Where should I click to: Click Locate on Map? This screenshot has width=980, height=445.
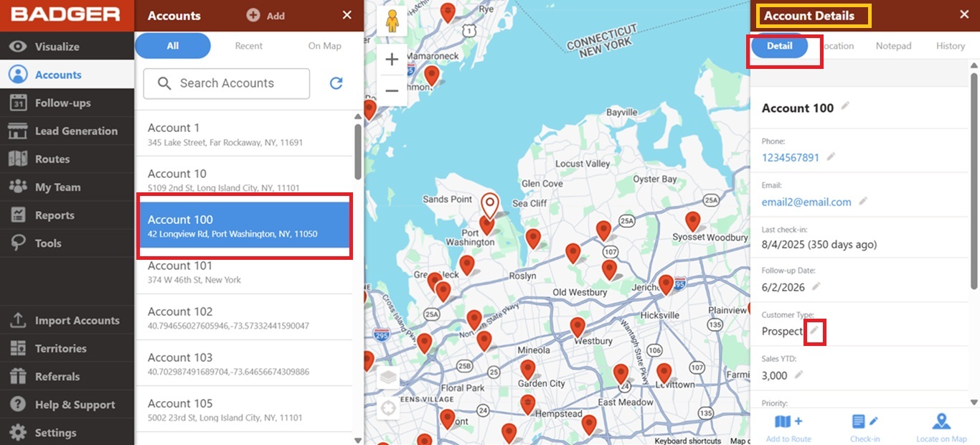pyautogui.click(x=941, y=428)
